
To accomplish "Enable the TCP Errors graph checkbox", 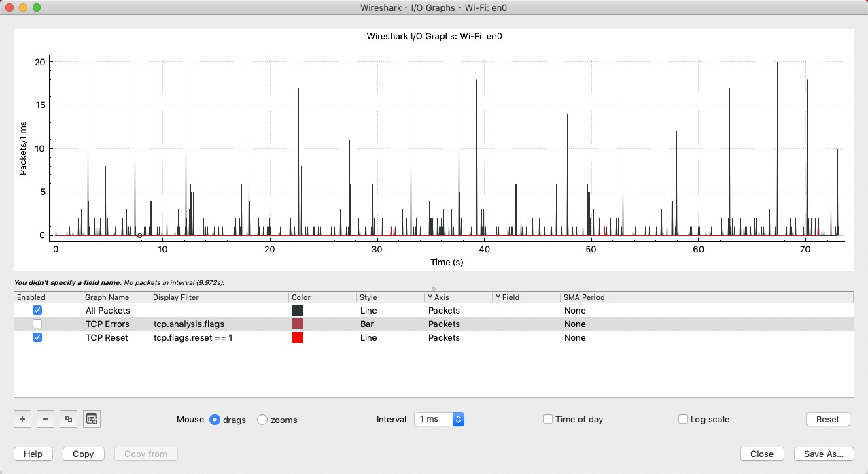I will (x=37, y=324).
